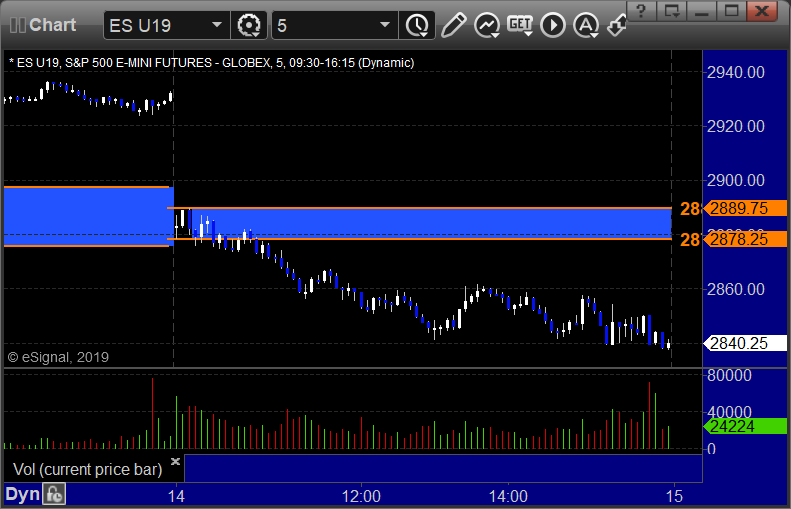Start bar replay with play icon

tap(553, 25)
